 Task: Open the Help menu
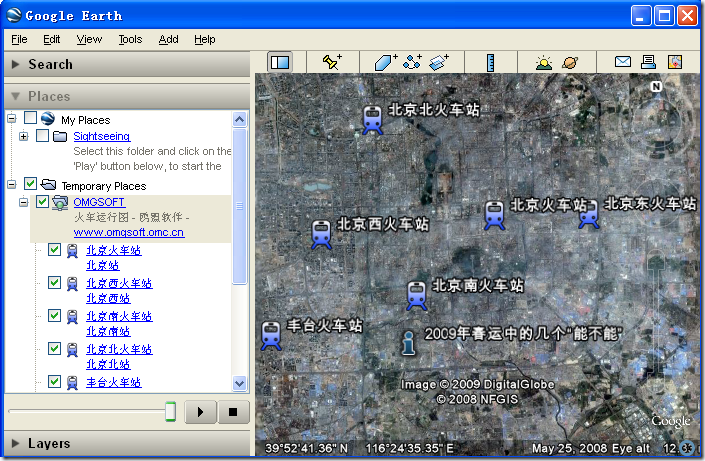(205, 40)
